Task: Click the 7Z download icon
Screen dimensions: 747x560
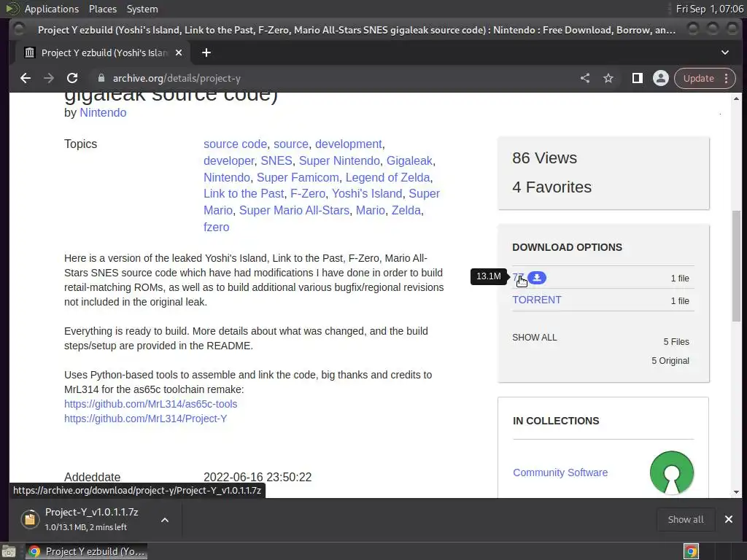Action: click(x=537, y=277)
